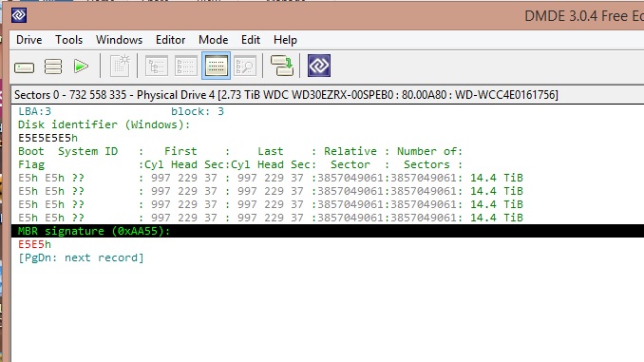Screen dimensions: 644x362
Task: Click the active disk editor view icon
Action: coord(216,66)
